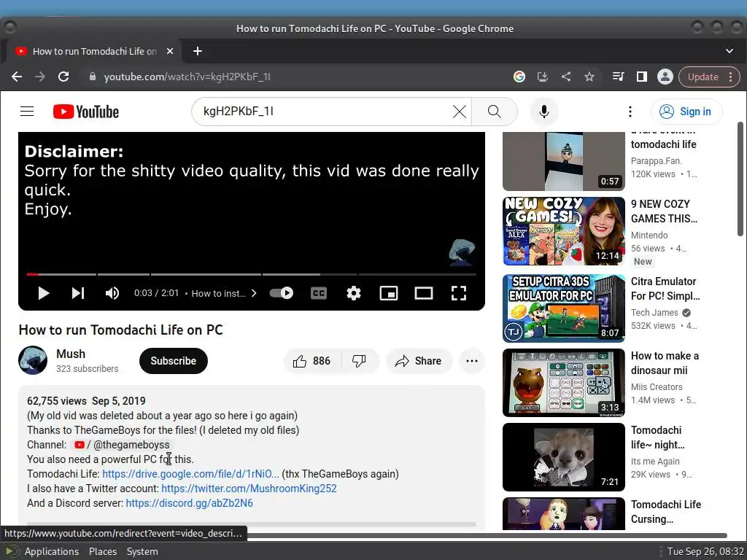
Task: Open 'How to make a dinosaur mii' thumbnail
Action: [564, 383]
